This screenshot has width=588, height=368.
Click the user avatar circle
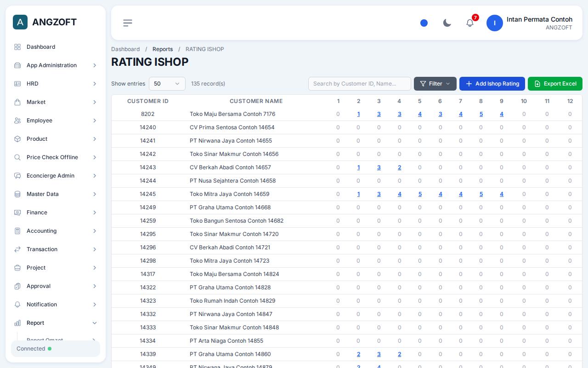click(495, 23)
